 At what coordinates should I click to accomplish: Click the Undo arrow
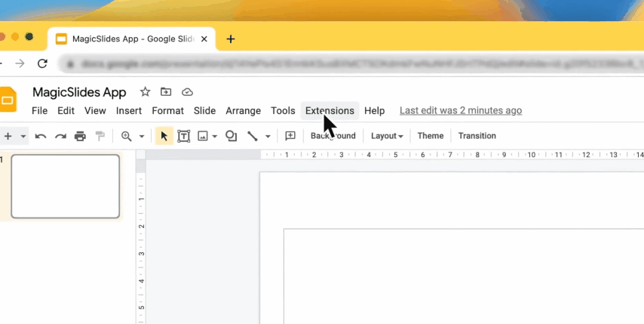[41, 136]
